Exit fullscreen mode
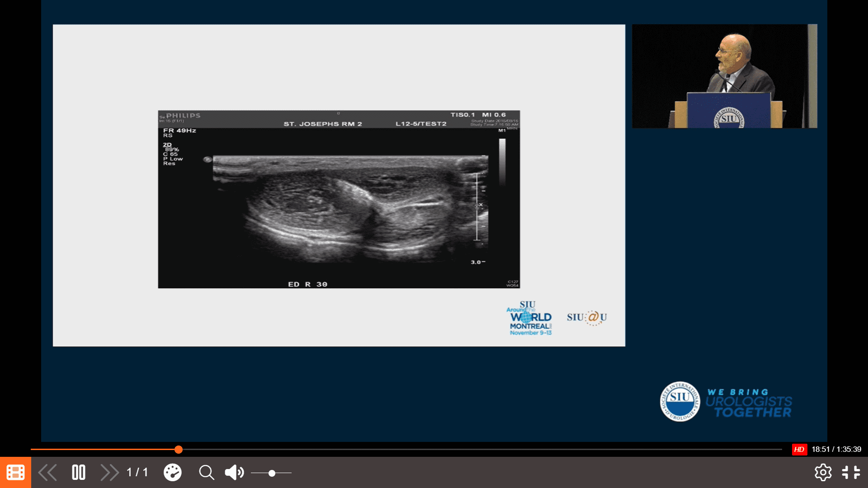Image resolution: width=868 pixels, height=488 pixels. (851, 473)
